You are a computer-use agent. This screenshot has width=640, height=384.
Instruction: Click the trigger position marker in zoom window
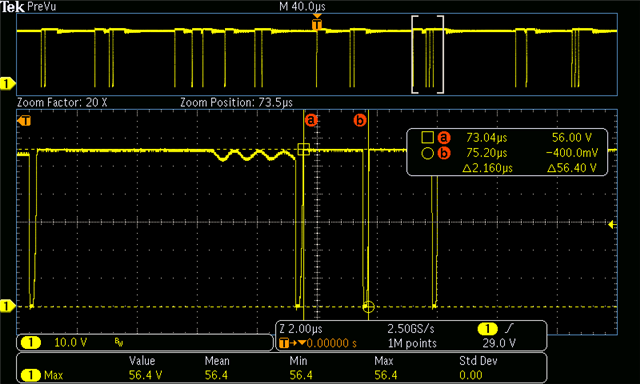tap(24, 121)
